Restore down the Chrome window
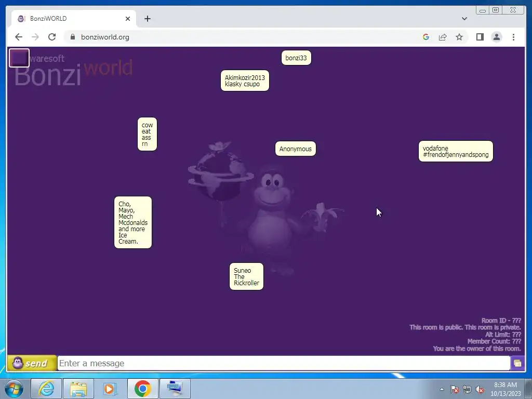This screenshot has height=399, width=532. click(496, 10)
